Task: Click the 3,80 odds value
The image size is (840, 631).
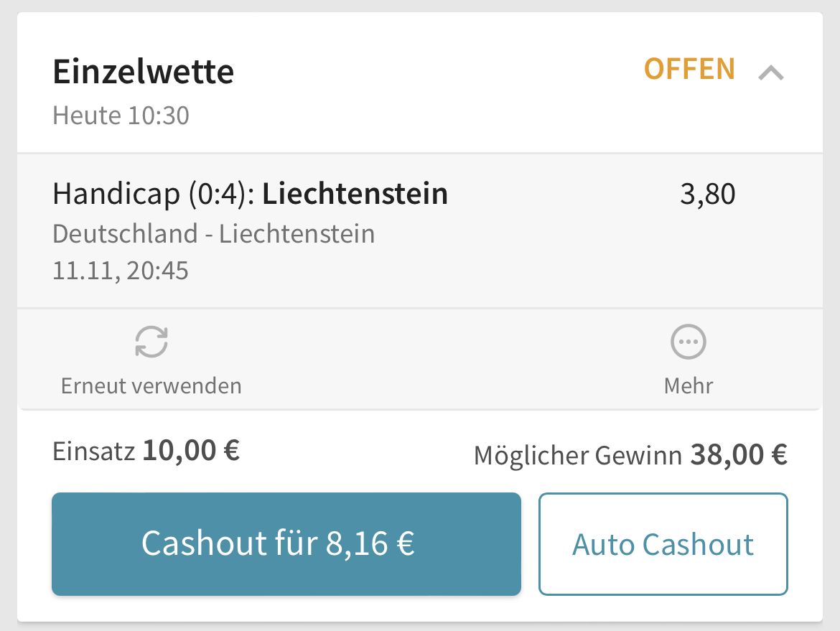Action: tap(708, 194)
